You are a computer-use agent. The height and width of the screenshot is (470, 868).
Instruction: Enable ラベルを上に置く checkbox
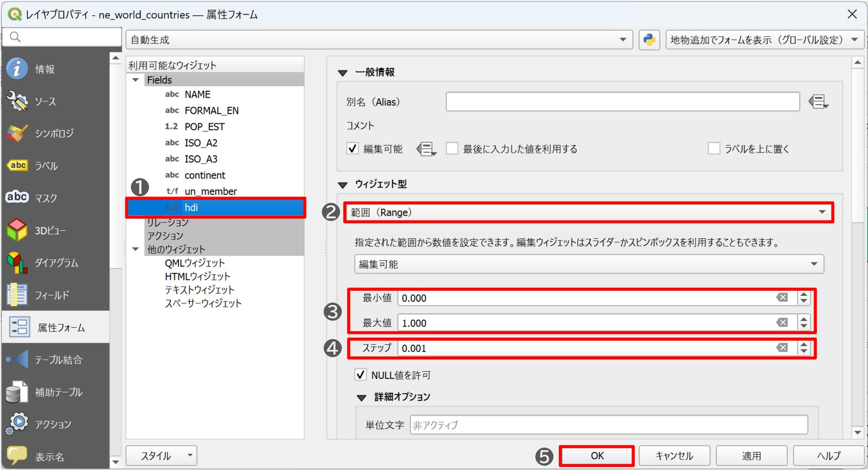point(714,149)
